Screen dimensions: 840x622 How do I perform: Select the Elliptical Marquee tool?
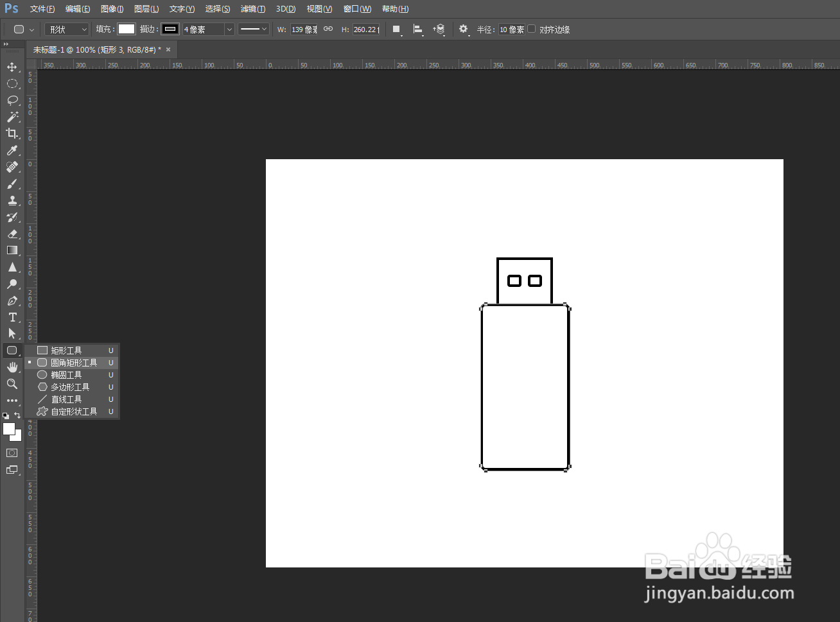[12, 83]
